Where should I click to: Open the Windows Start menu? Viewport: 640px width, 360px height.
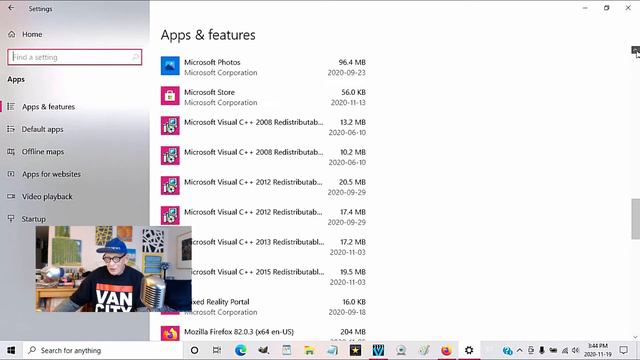[x=11, y=350]
